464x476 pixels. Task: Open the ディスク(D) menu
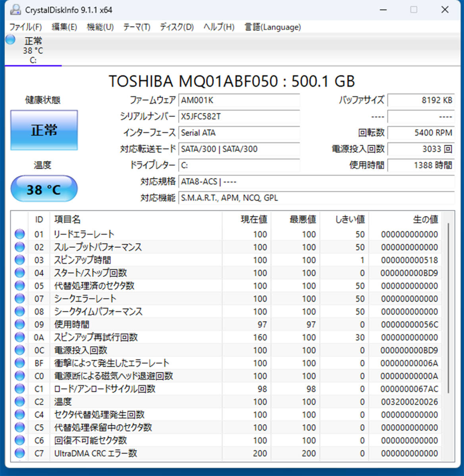177,27
